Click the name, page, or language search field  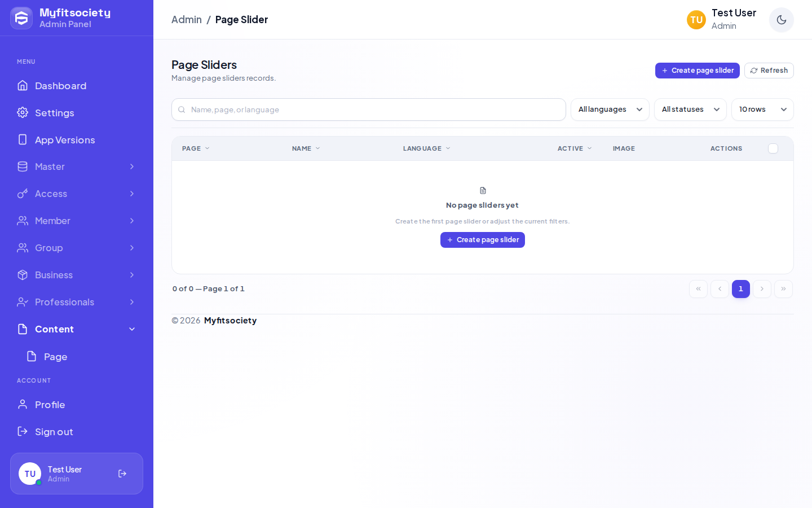tap(369, 110)
